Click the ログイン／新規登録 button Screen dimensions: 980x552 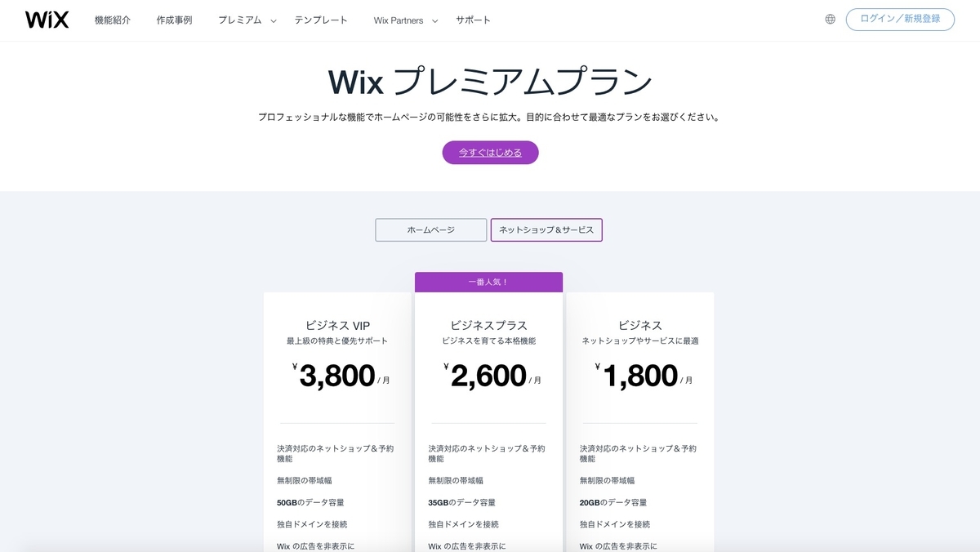(900, 19)
